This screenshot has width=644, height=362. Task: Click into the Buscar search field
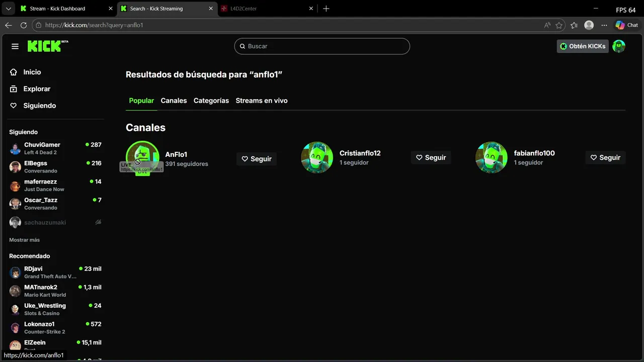pyautogui.click(x=322, y=46)
